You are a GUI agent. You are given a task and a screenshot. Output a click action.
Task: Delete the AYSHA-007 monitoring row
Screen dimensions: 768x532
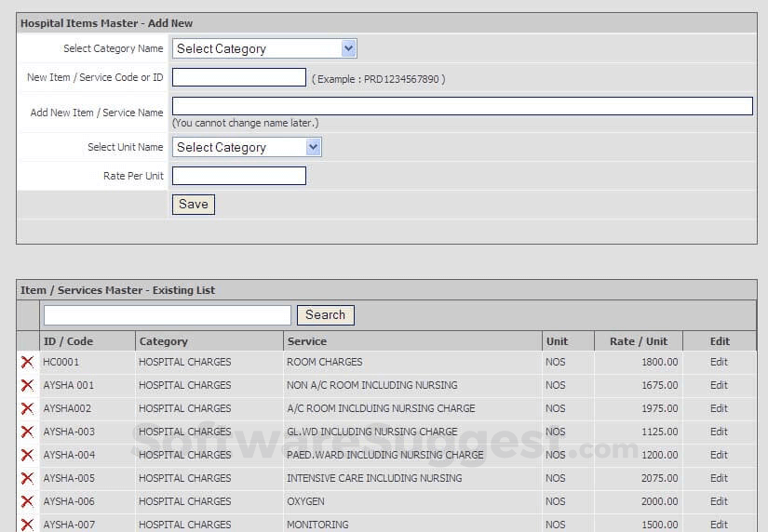27,524
